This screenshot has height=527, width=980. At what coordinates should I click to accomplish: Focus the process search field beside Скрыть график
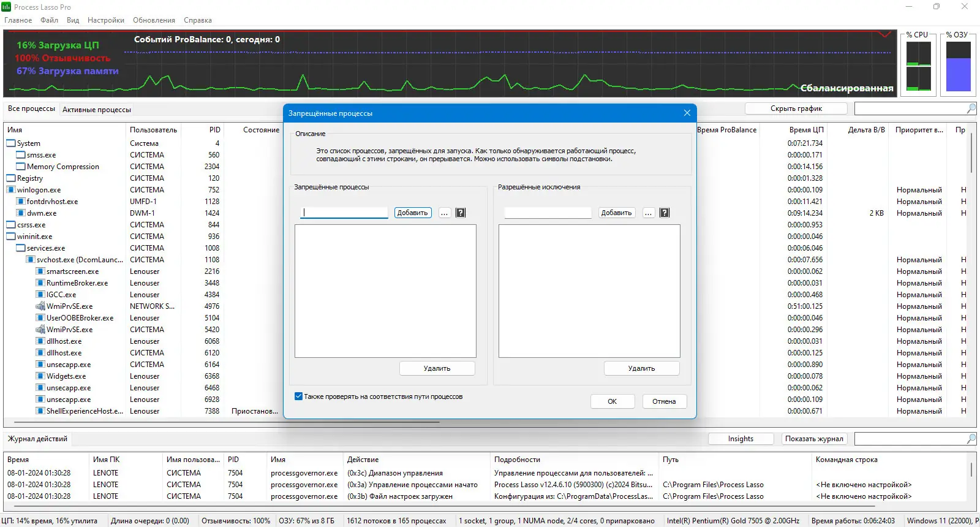pyautogui.click(x=911, y=108)
